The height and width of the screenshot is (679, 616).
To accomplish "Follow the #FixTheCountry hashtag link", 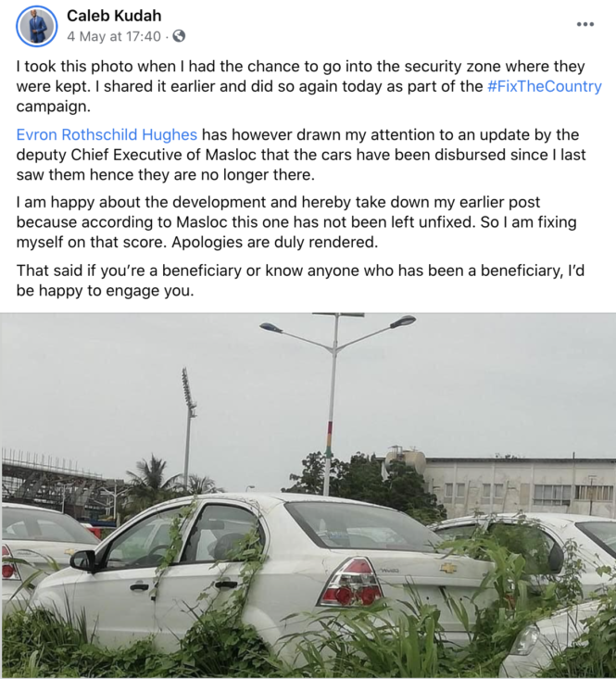I will point(544,86).
